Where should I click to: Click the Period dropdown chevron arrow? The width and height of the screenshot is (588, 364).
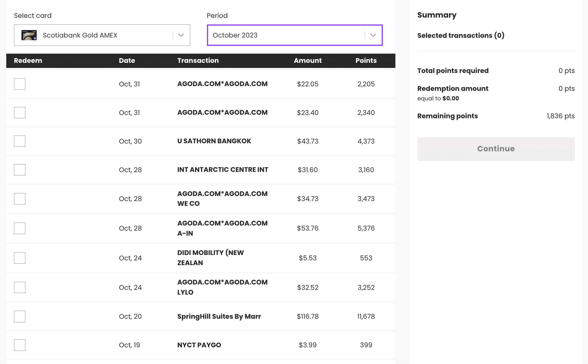[373, 35]
